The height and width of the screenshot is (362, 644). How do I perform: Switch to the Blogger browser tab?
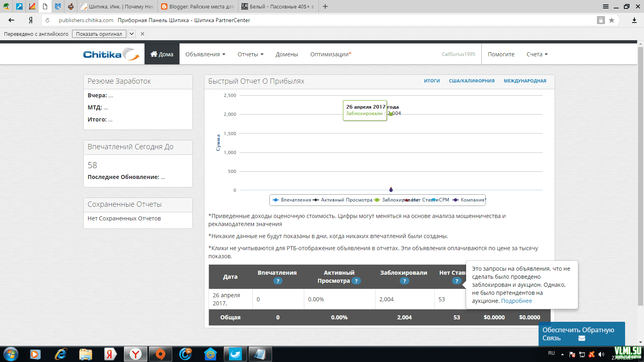coord(198,6)
